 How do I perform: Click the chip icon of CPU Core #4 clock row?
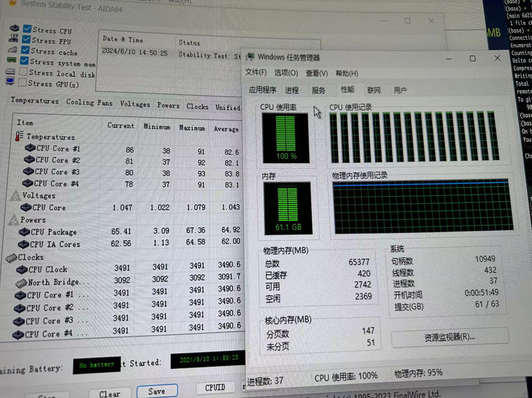(18, 335)
